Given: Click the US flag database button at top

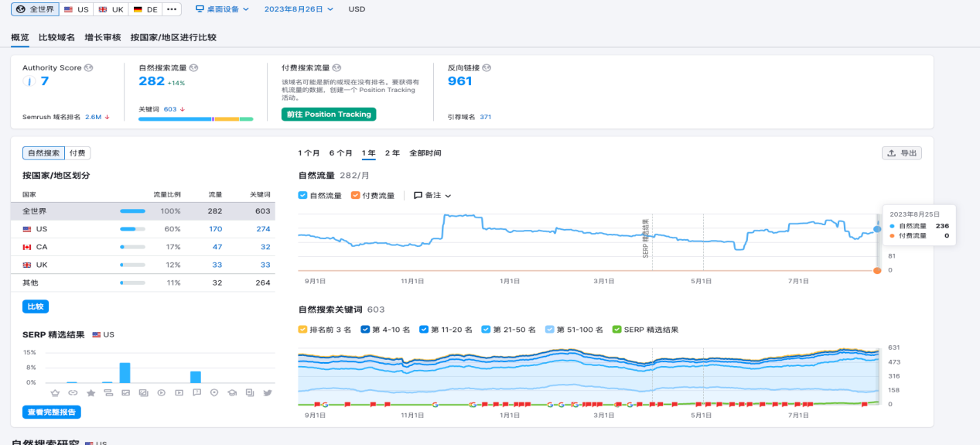Looking at the screenshot, I should (x=76, y=9).
